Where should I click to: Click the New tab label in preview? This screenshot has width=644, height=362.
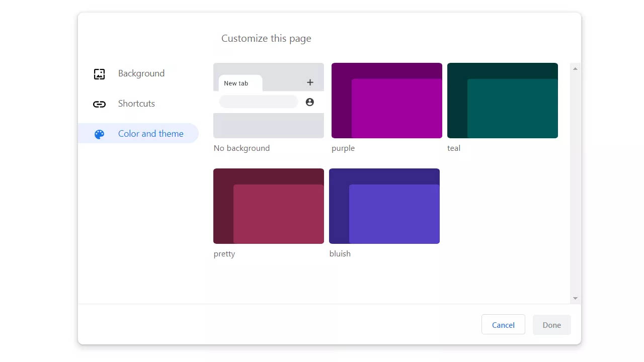coord(236,83)
